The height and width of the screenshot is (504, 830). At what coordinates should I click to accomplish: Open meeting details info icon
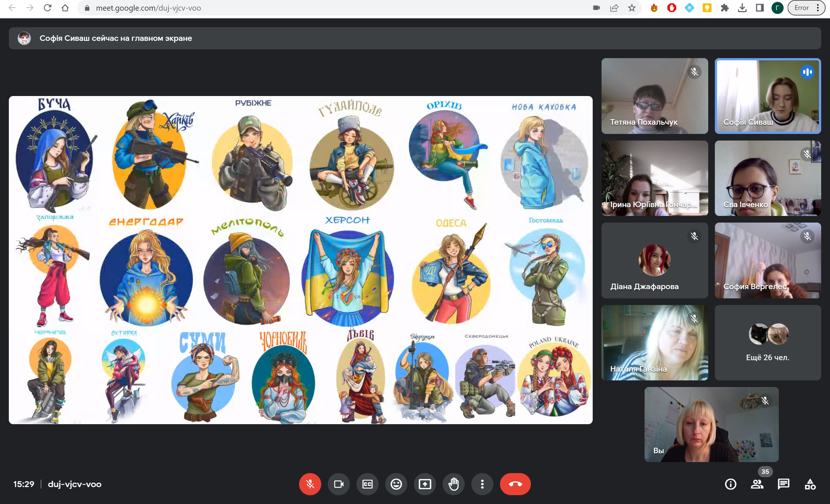[x=730, y=484]
